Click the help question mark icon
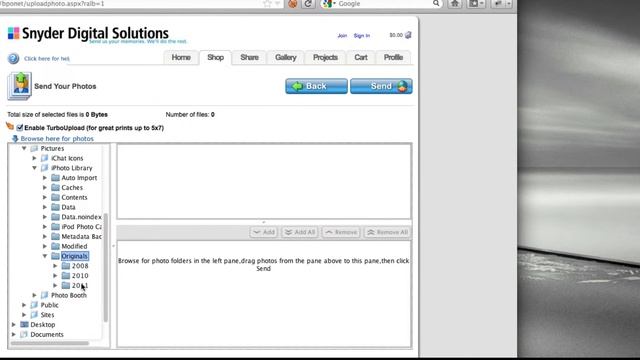 pos(13,58)
